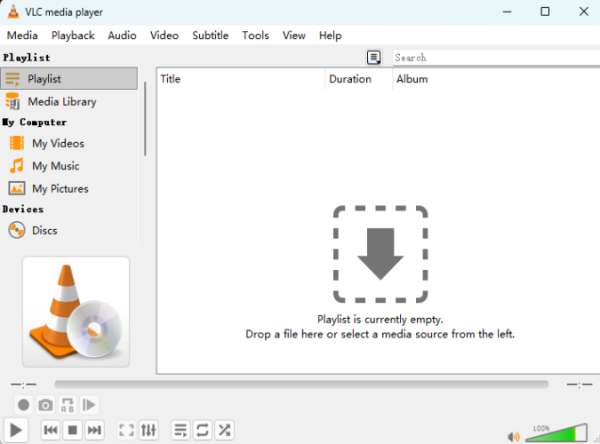Toggle fullscreen video mode

coord(126,430)
